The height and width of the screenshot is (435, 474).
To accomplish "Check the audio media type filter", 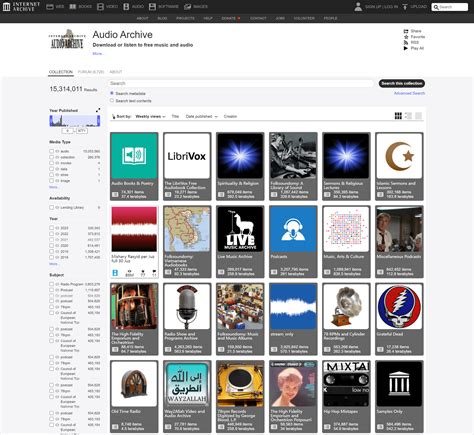I will pos(51,151).
